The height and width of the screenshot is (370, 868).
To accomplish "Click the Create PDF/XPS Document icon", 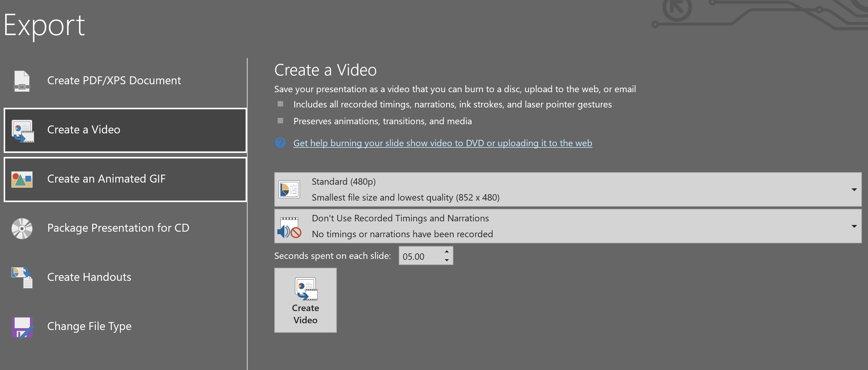I will (x=22, y=81).
